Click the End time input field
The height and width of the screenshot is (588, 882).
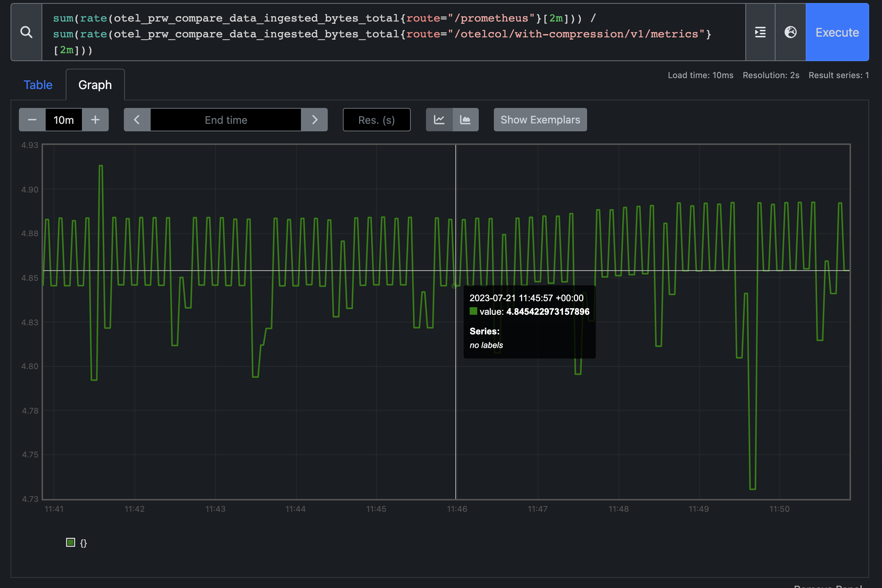(x=226, y=119)
